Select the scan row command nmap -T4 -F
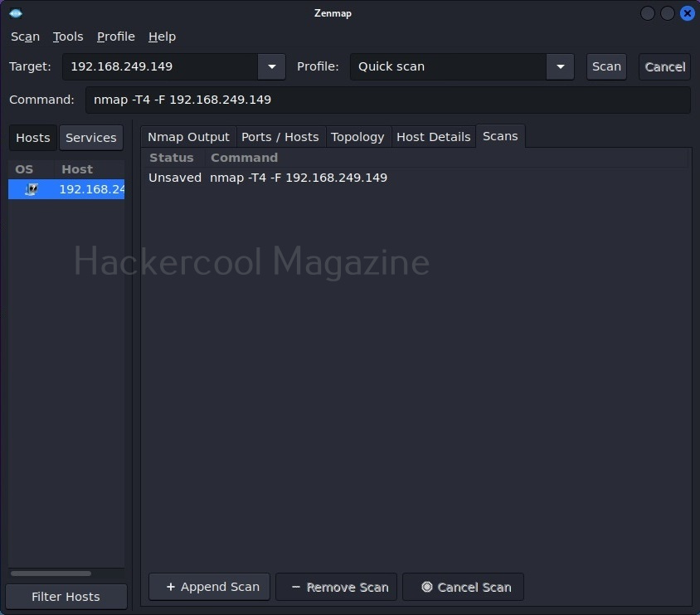 [x=299, y=178]
